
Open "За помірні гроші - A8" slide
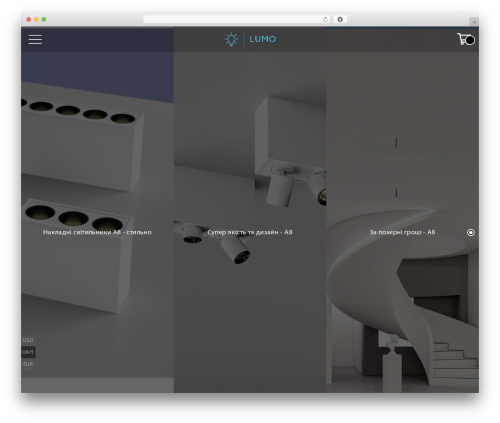coord(402,232)
